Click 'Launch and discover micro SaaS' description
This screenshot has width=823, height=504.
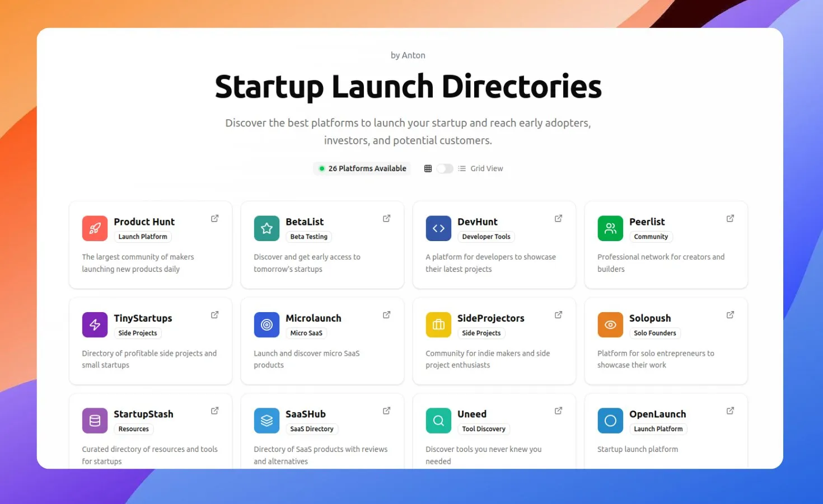(x=307, y=359)
